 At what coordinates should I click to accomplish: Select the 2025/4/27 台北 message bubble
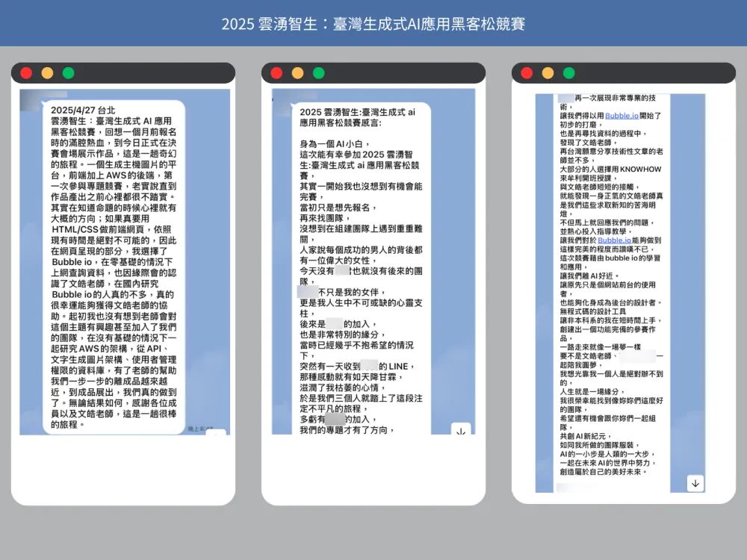pyautogui.click(x=114, y=265)
